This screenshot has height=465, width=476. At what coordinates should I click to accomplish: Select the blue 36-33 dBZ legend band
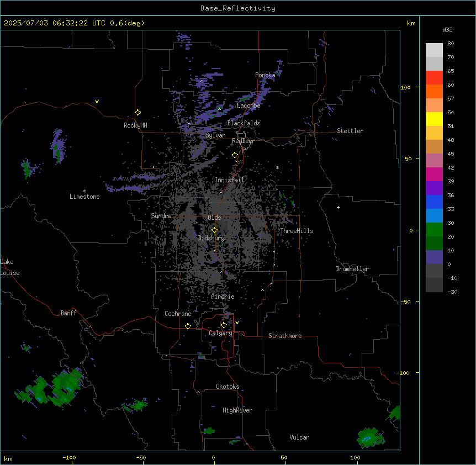click(x=434, y=202)
